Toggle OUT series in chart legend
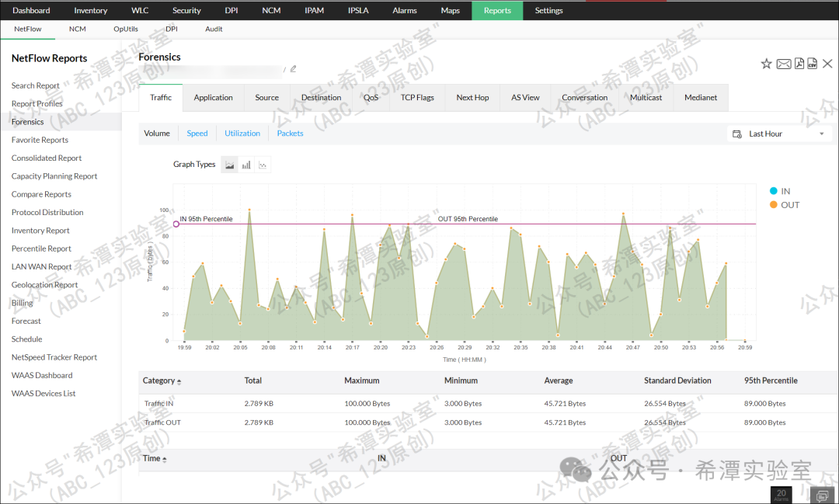Screen dimensions: 839x504 785,205
